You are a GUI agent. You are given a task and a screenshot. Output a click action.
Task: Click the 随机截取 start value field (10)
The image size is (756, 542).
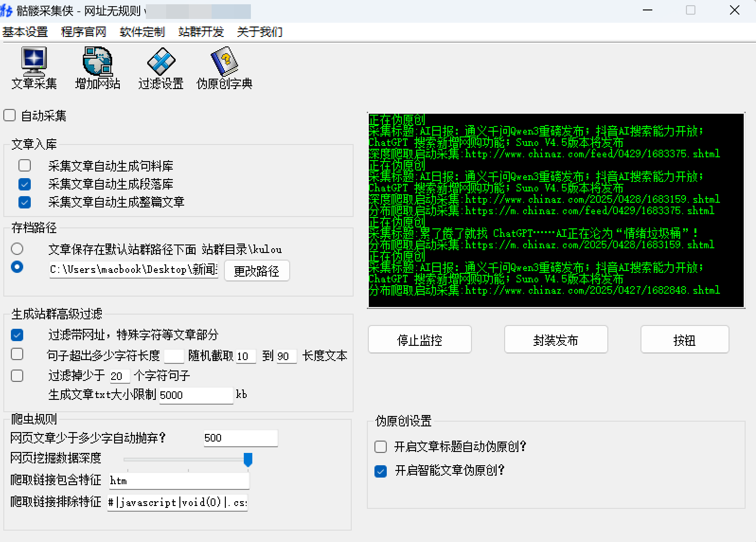tap(246, 356)
